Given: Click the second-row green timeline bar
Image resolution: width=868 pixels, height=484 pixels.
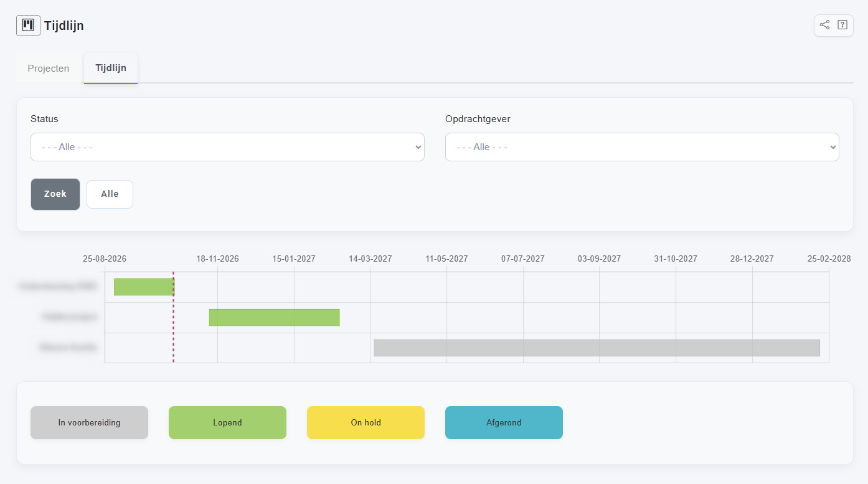Looking at the screenshot, I should pos(275,318).
